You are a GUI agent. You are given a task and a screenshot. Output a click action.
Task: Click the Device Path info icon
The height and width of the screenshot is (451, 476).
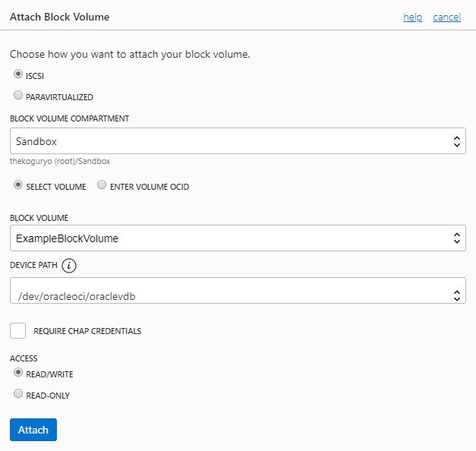(x=70, y=265)
